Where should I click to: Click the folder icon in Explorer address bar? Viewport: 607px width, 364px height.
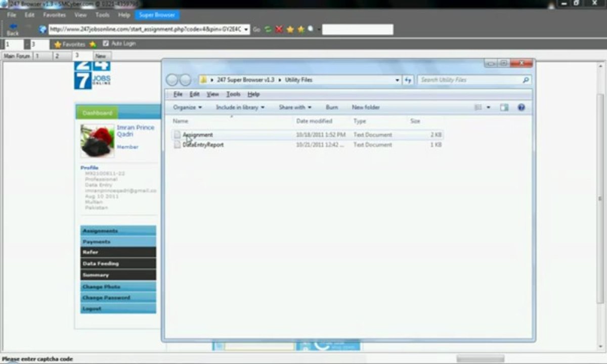tap(203, 80)
